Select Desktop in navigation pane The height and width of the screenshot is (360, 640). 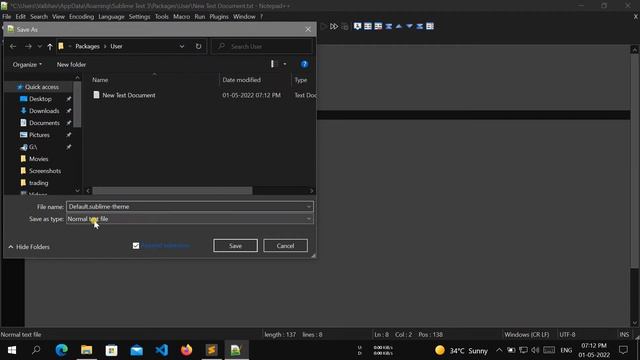(x=40, y=99)
